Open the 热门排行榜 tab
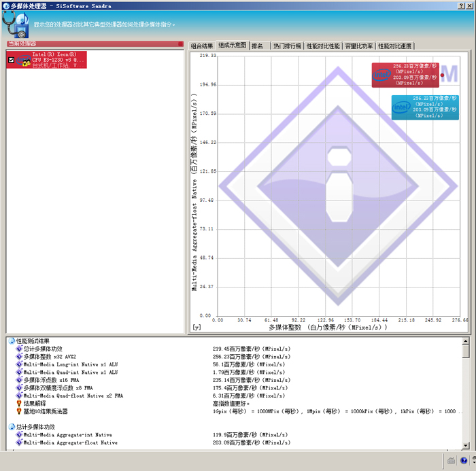476x471 pixels. pyautogui.click(x=287, y=46)
